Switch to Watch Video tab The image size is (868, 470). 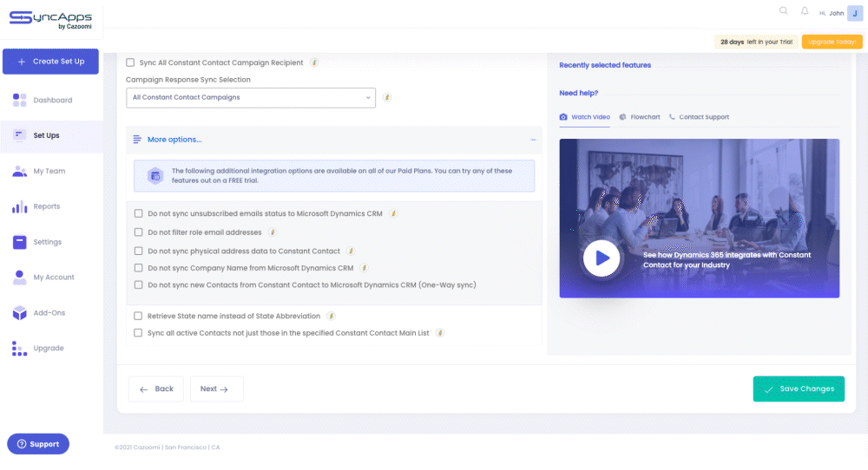(x=584, y=117)
